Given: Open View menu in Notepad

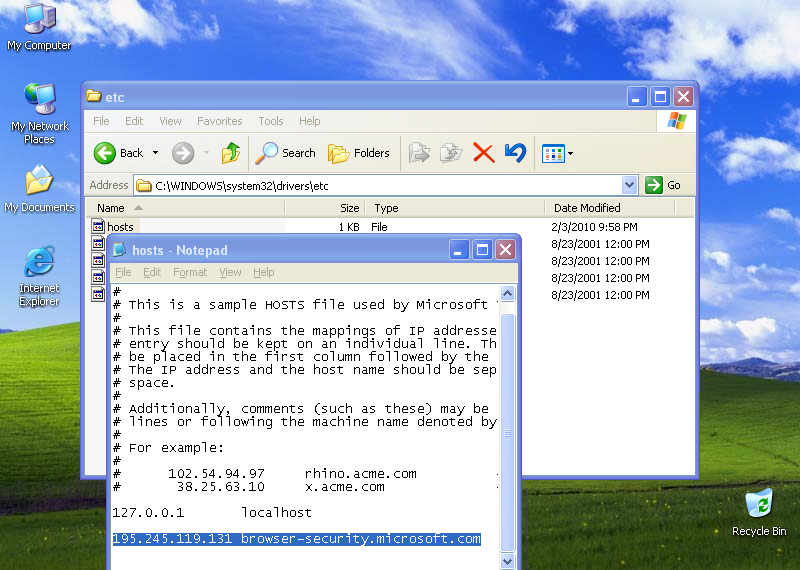Looking at the screenshot, I should 230,272.
